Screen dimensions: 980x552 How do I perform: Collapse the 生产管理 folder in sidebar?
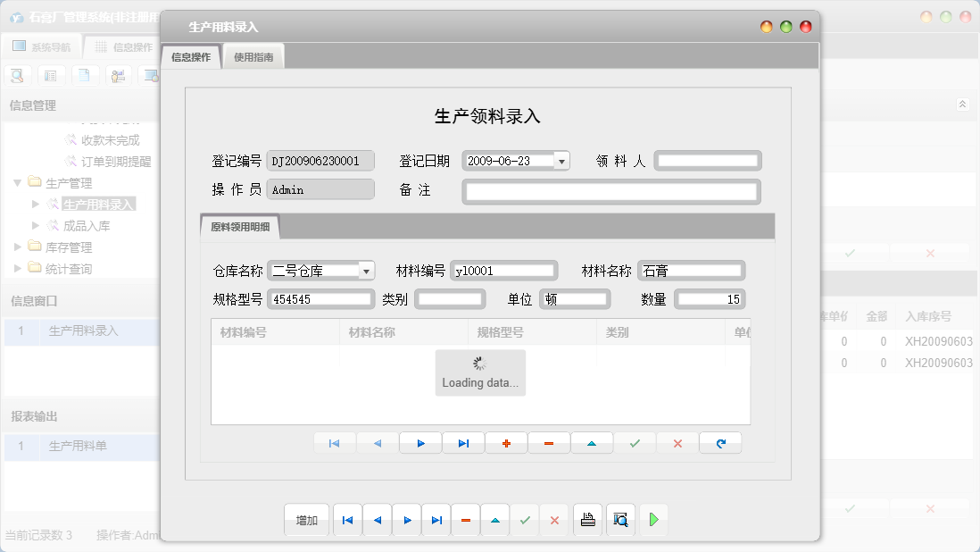click(18, 182)
